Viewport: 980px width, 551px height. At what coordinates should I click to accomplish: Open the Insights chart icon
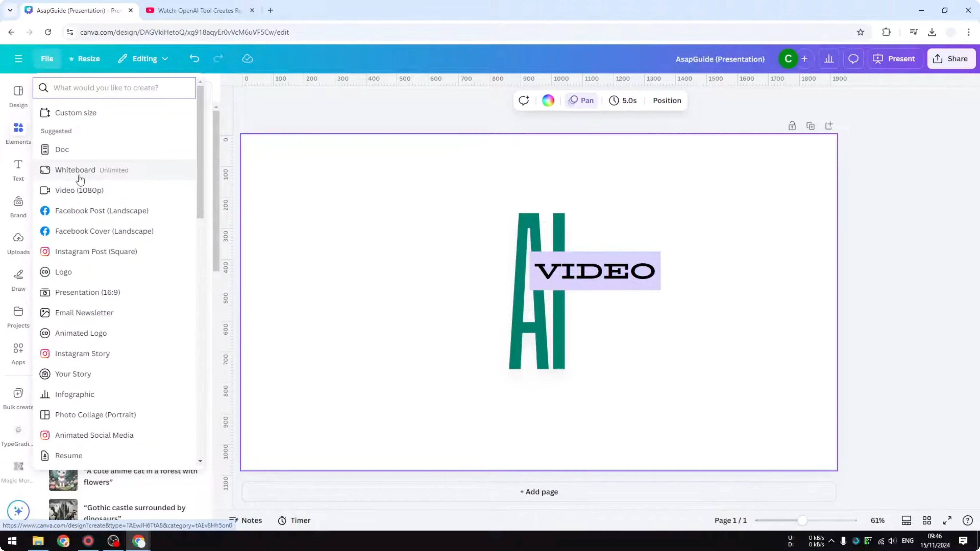pos(829,59)
